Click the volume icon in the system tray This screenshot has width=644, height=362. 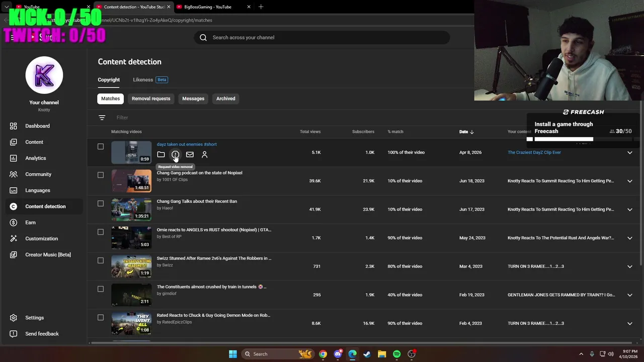tap(610, 354)
